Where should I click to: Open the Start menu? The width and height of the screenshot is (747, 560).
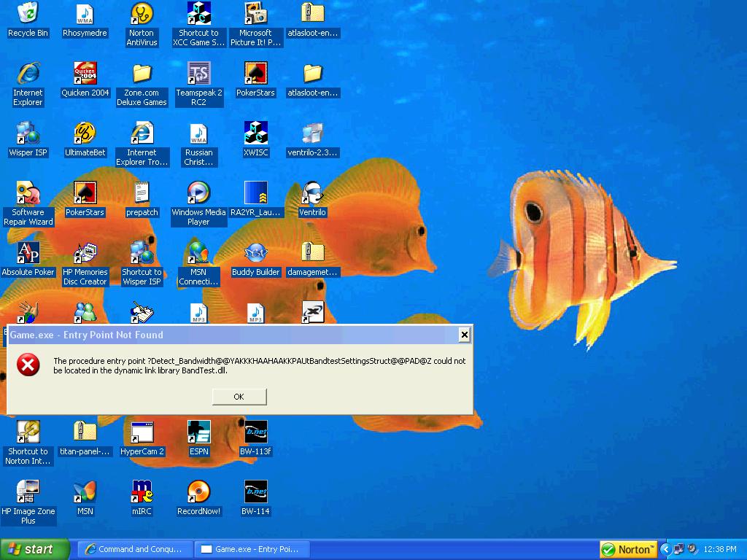tap(35, 549)
